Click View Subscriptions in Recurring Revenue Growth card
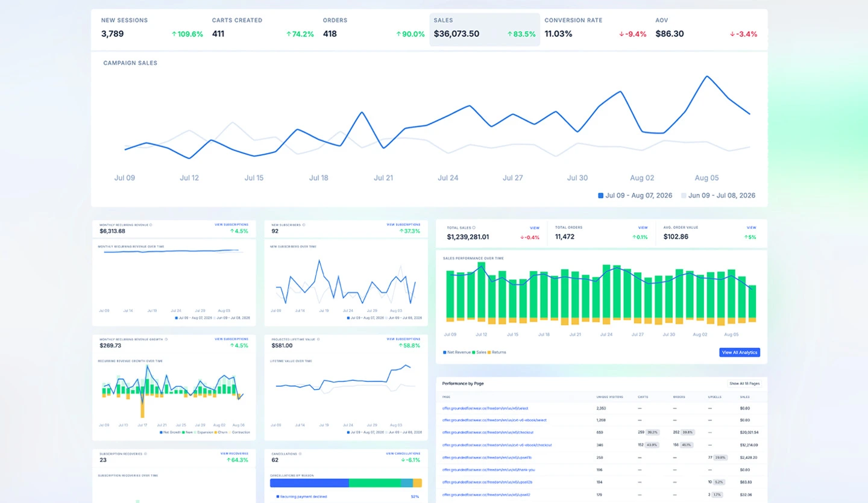868x503 pixels. pyautogui.click(x=231, y=339)
